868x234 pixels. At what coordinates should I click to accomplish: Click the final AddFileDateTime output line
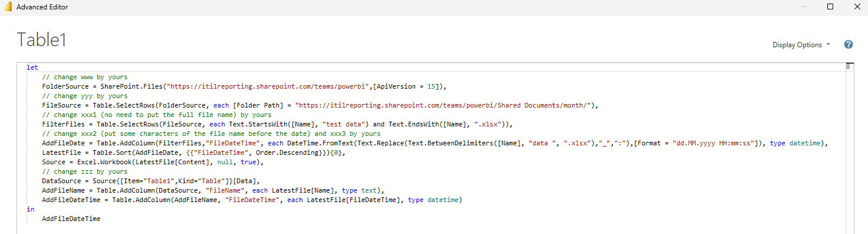click(71, 219)
